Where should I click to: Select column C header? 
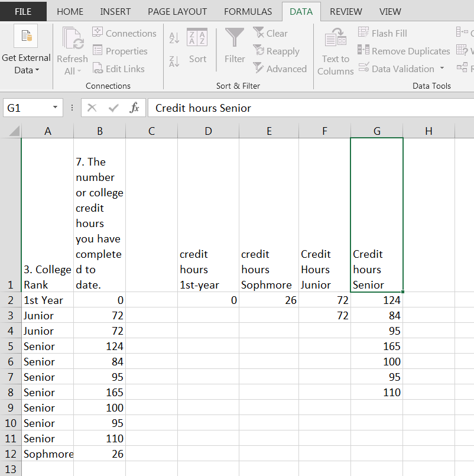tap(151, 131)
